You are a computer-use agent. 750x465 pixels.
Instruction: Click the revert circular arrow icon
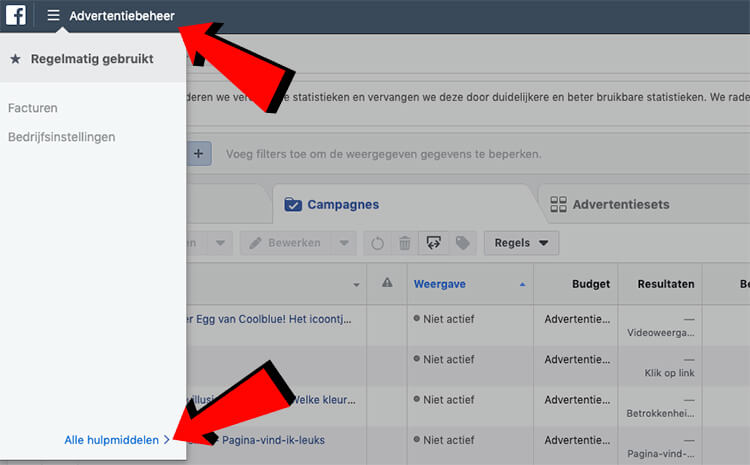[x=377, y=243]
